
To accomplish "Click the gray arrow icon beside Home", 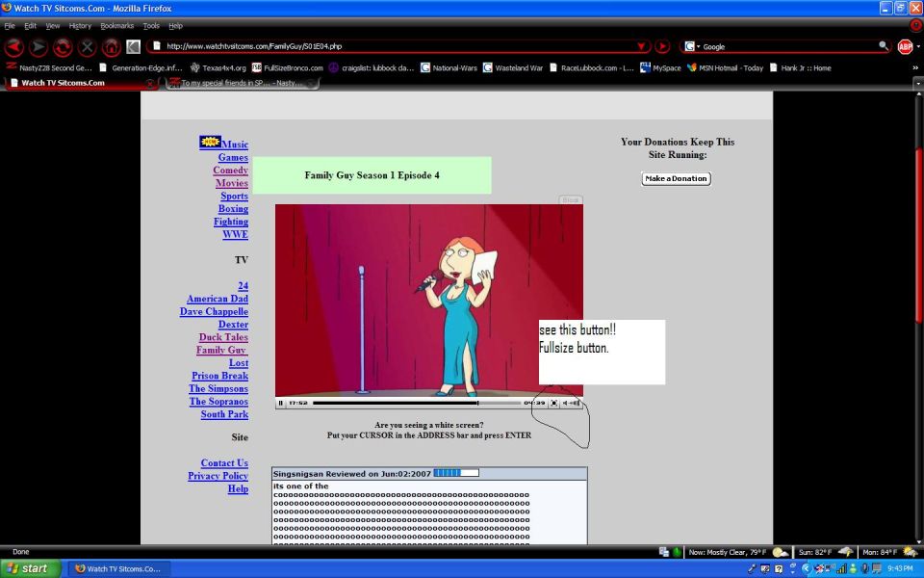I will coord(134,46).
